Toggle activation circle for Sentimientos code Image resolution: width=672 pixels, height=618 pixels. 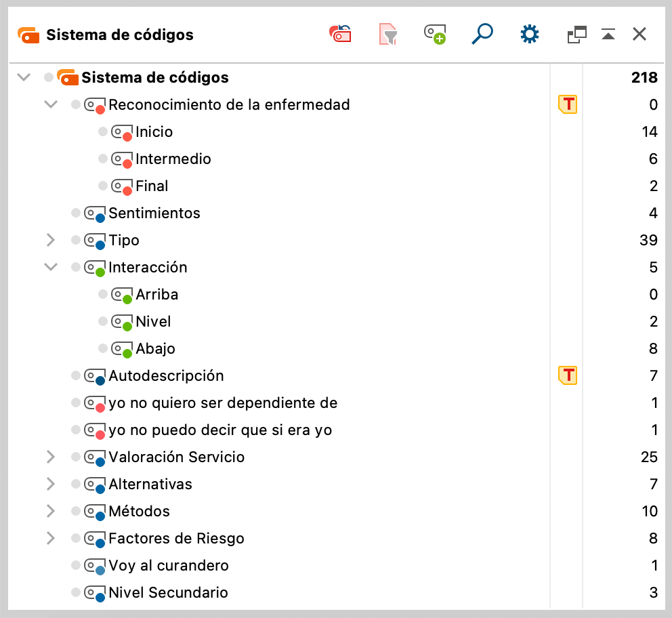tap(76, 213)
